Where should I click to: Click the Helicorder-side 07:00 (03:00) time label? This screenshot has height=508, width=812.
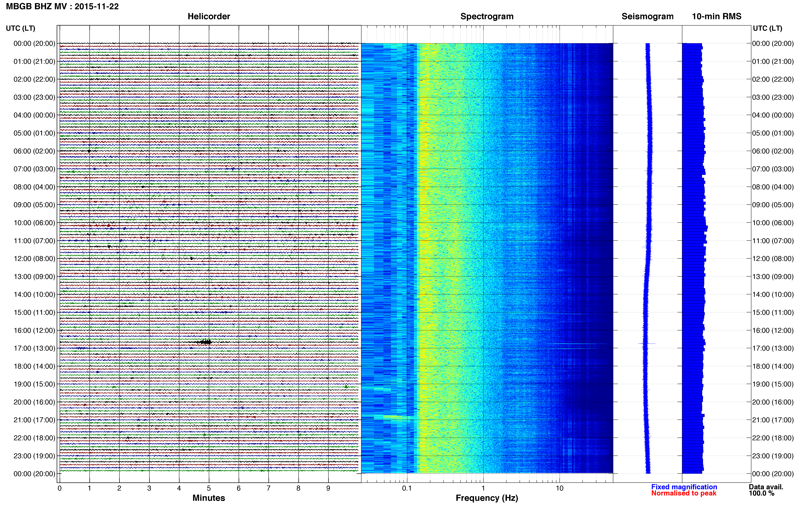pyautogui.click(x=34, y=169)
